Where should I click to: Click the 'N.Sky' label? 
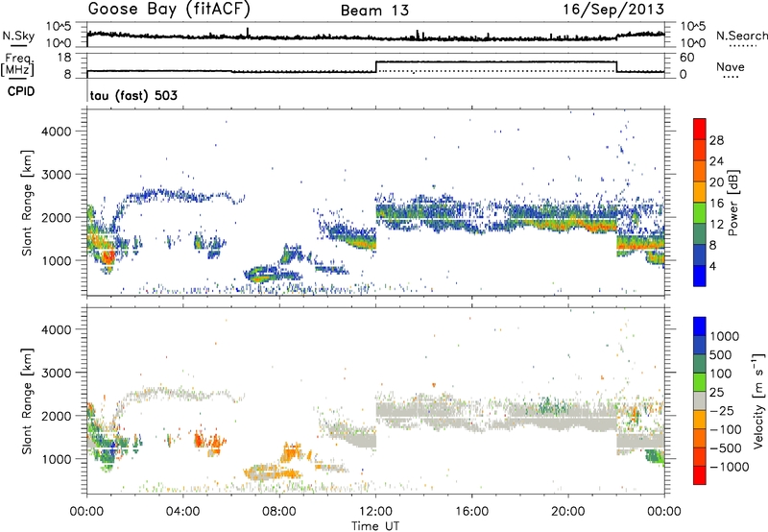click(18, 36)
